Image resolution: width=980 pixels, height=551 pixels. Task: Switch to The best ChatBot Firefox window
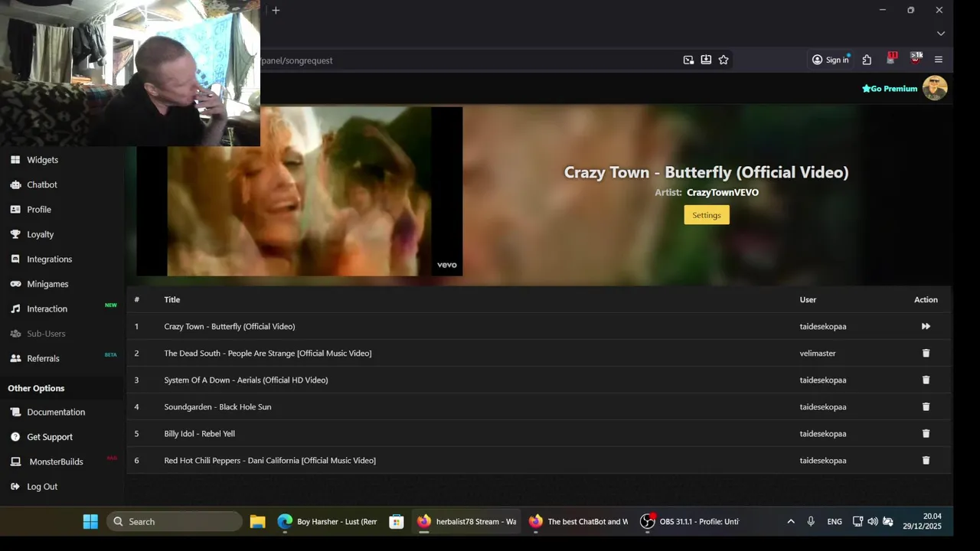click(578, 521)
